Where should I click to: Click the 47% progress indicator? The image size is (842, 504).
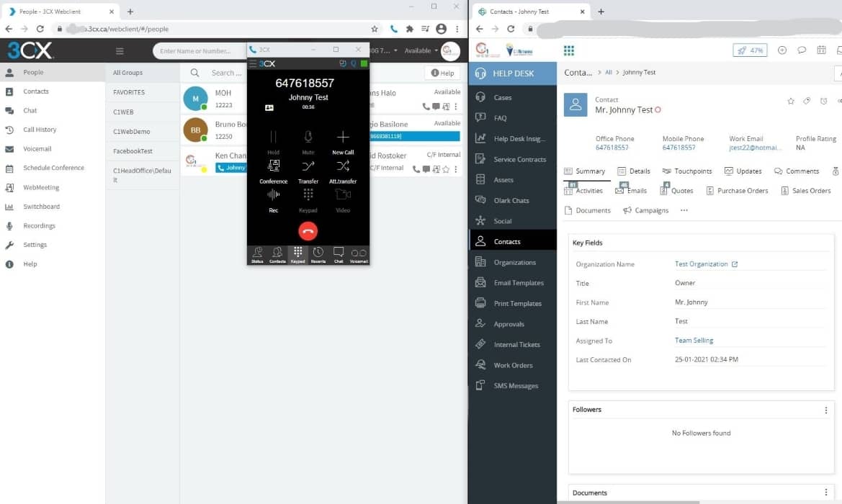(x=750, y=50)
